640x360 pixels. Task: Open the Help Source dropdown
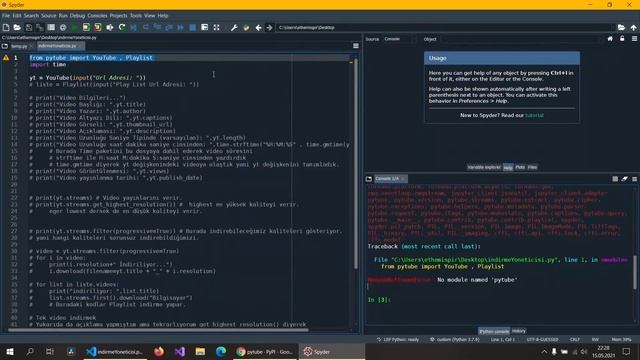click(399, 39)
